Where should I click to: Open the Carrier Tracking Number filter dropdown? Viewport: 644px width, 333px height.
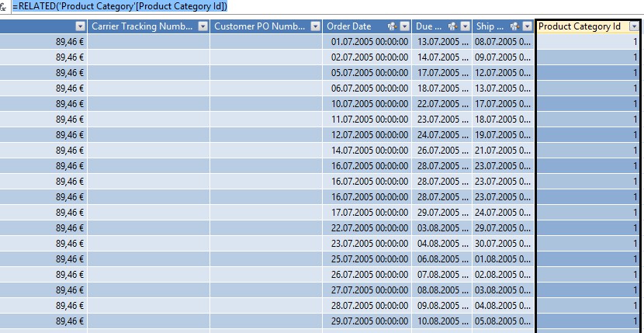click(203, 26)
